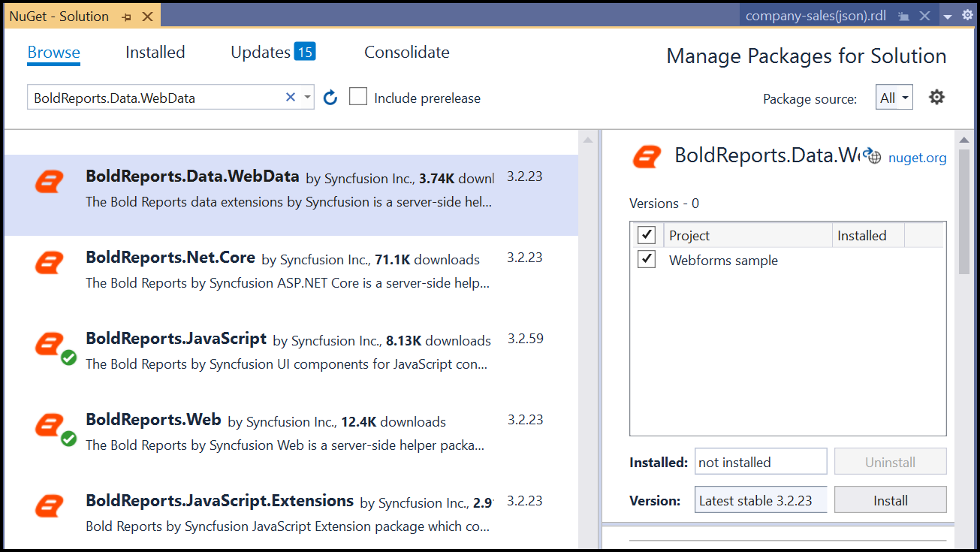The width and height of the screenshot is (980, 552).
Task: Open the Package source dropdown
Action: (894, 98)
